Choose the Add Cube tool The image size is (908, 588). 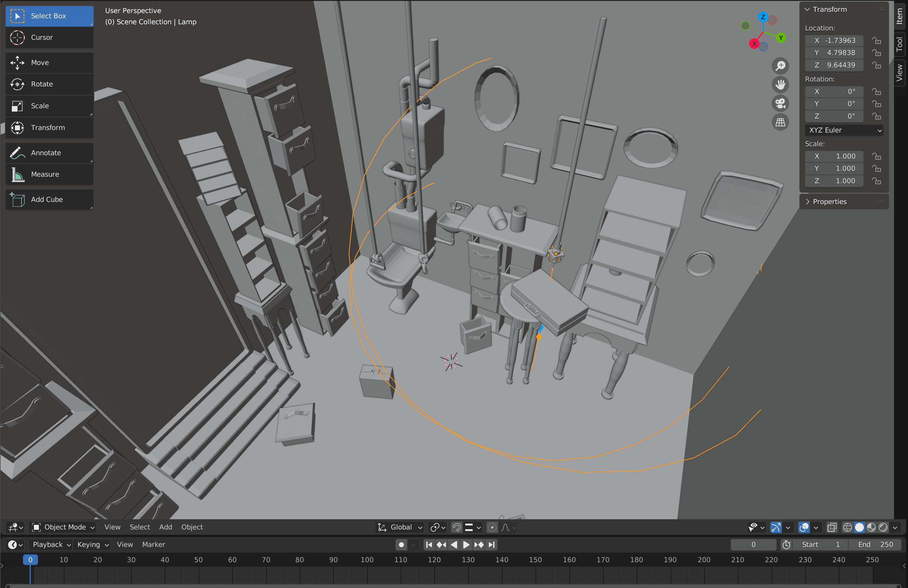click(x=49, y=199)
